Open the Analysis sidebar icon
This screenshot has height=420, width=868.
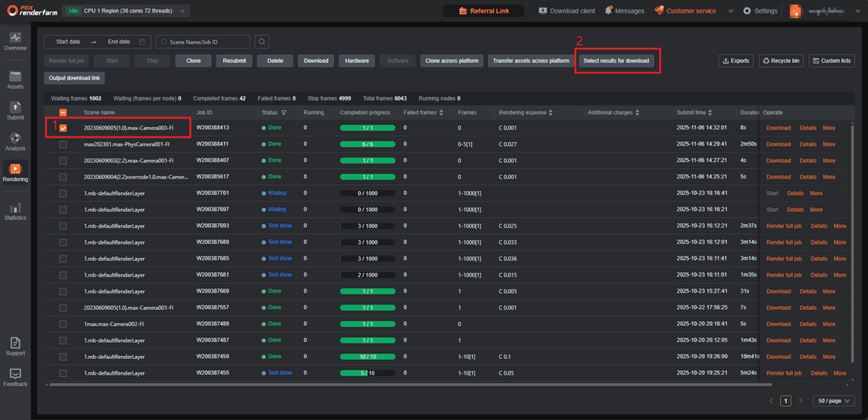point(15,142)
